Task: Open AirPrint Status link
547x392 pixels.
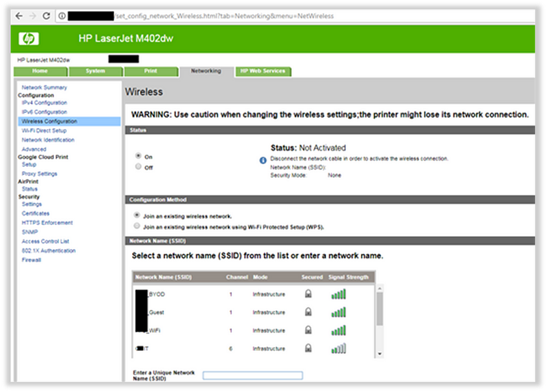Action: coord(29,190)
